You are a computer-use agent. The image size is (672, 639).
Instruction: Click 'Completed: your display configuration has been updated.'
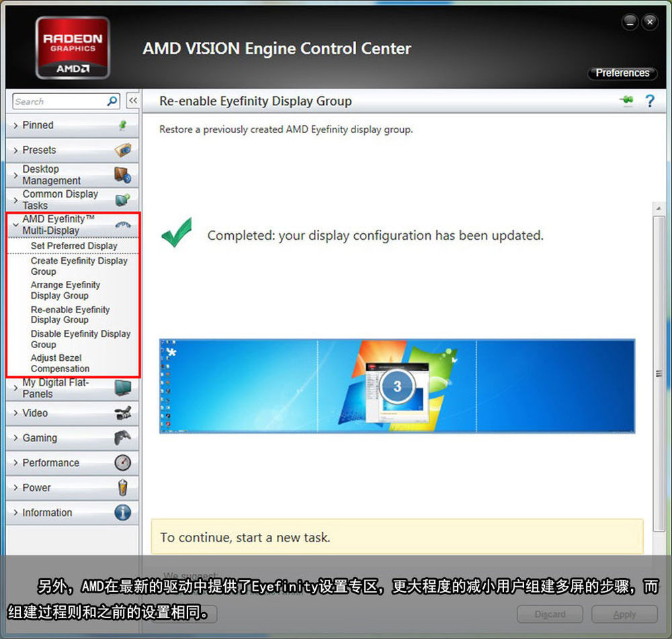(376, 235)
